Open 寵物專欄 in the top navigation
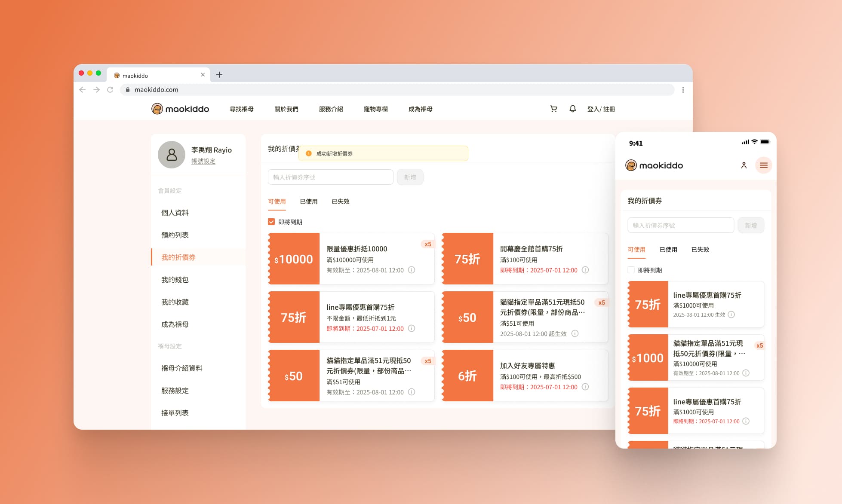 [x=376, y=109]
